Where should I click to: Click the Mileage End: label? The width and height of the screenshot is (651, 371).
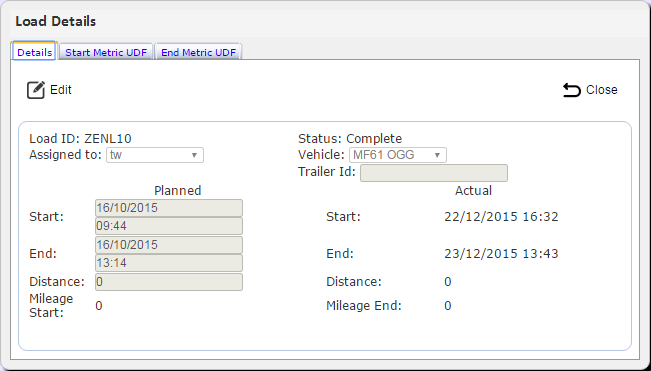point(364,306)
